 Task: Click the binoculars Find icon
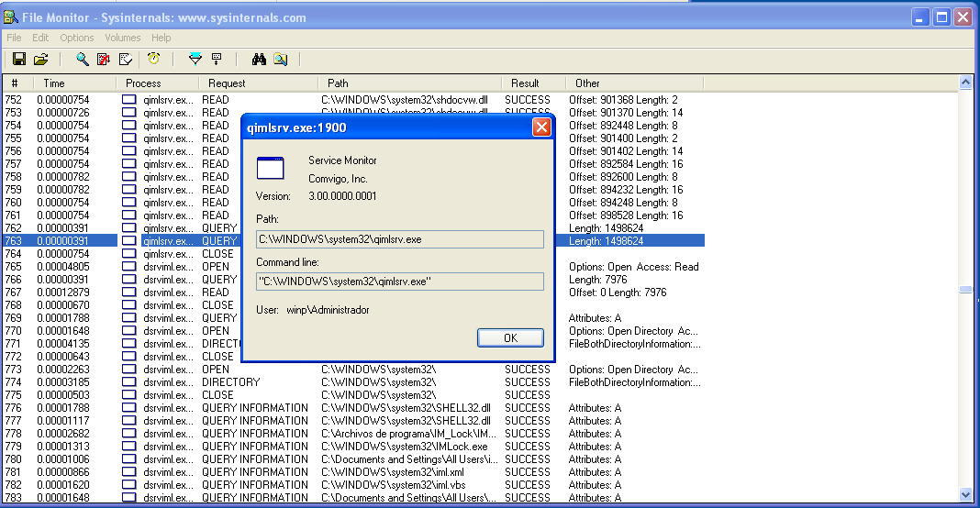tap(259, 59)
